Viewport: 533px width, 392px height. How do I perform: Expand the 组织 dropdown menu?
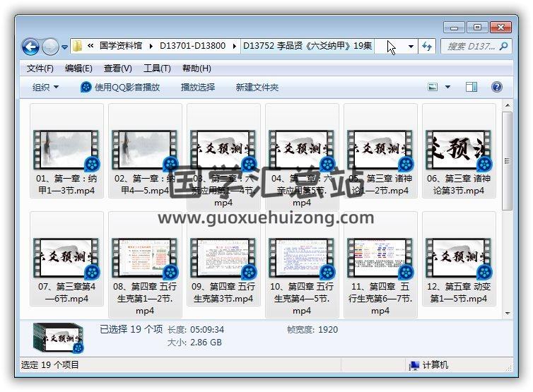[x=46, y=87]
